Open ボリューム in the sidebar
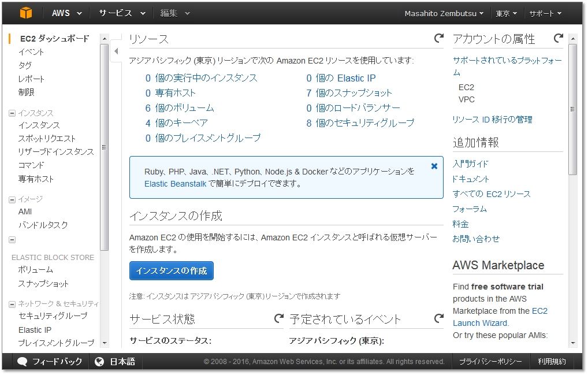588x375 pixels. click(x=36, y=270)
